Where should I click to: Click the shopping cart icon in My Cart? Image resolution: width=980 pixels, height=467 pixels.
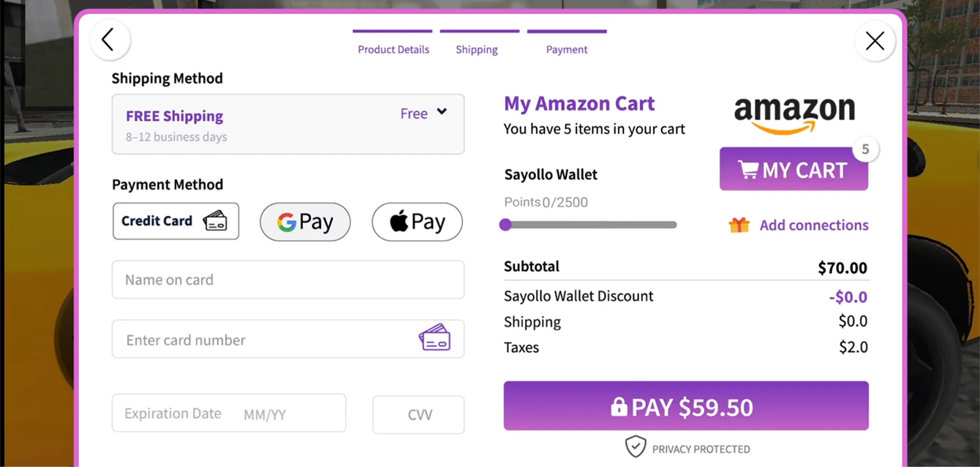tap(748, 170)
